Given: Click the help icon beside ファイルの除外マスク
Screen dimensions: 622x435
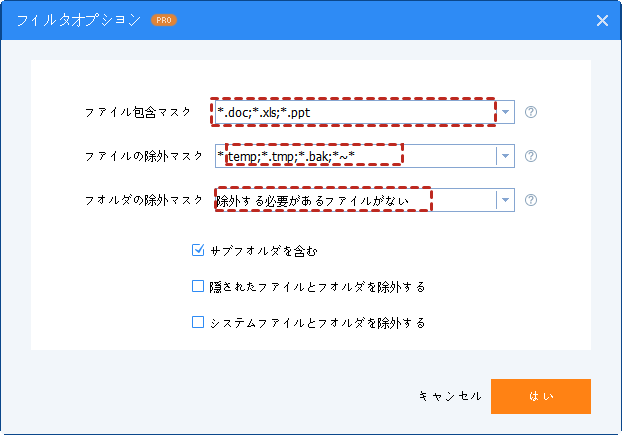Looking at the screenshot, I should (531, 156).
